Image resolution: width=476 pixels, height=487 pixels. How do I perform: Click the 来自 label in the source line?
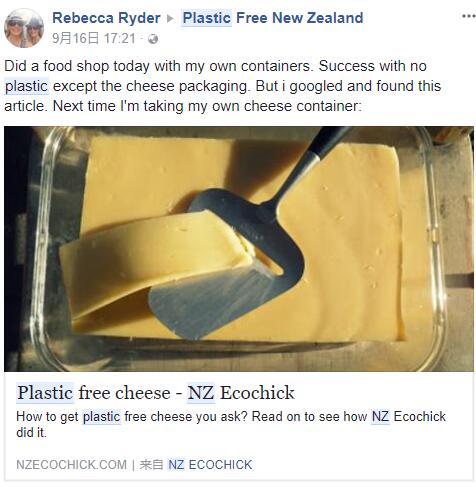151,464
